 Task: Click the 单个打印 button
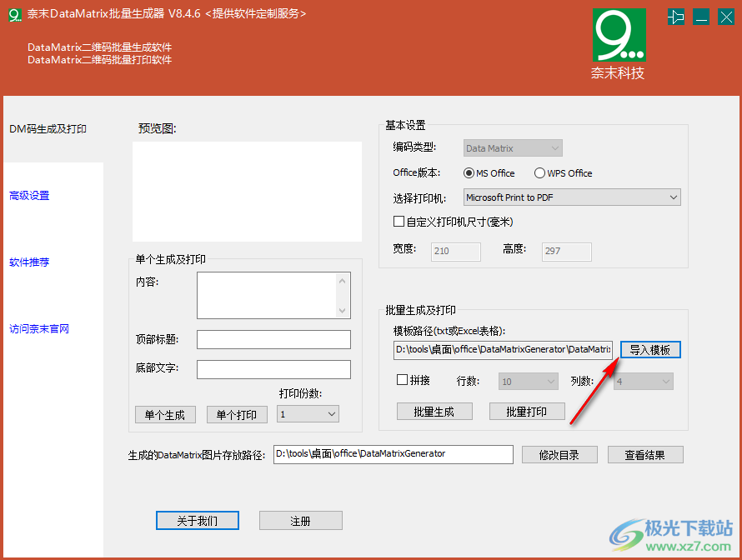click(x=237, y=415)
